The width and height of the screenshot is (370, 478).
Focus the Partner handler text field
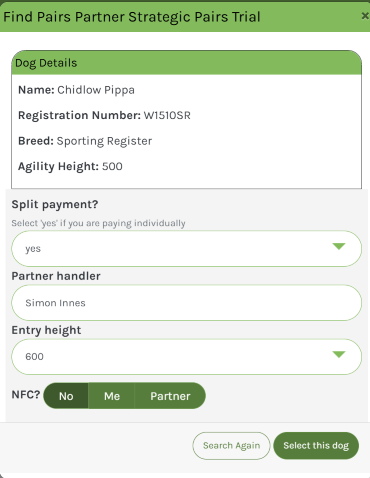[x=186, y=303]
